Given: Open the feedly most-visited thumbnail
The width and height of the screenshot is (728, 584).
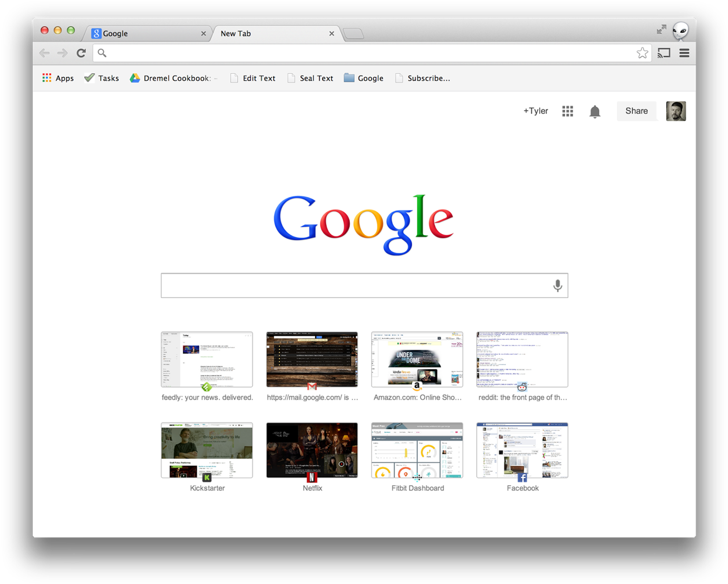Looking at the screenshot, I should [x=207, y=360].
